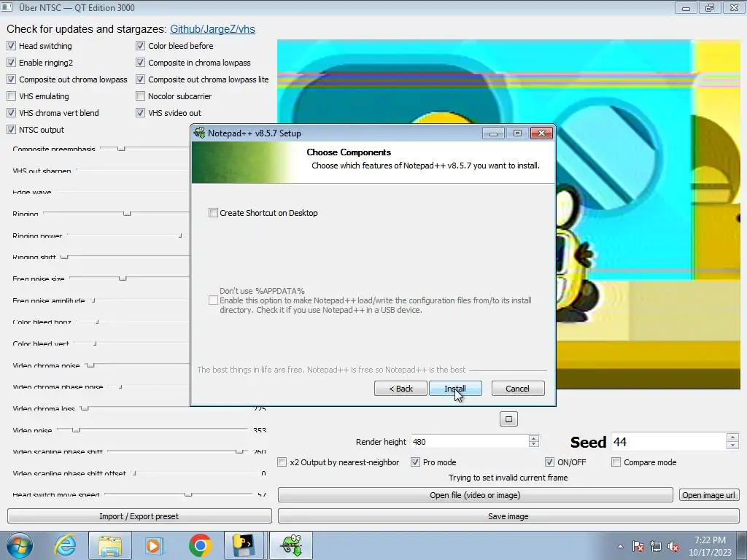
Task: Open Action Center flag tray icon
Action: [x=638, y=546]
